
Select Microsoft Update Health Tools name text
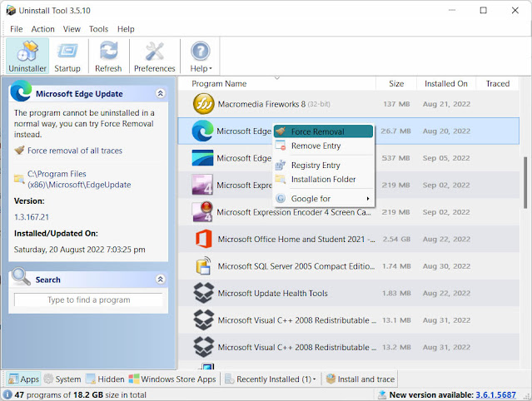point(273,293)
